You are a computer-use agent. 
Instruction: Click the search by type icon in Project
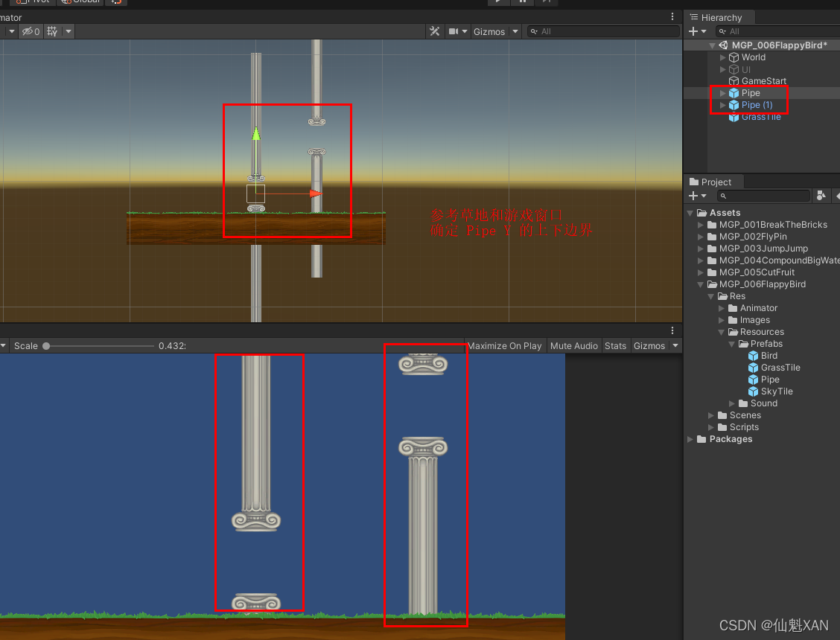pos(821,196)
